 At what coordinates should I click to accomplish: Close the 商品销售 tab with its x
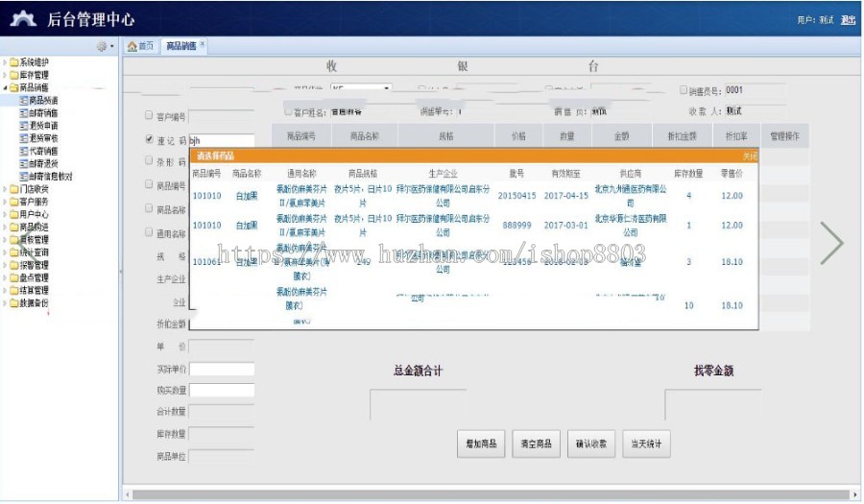(x=203, y=44)
